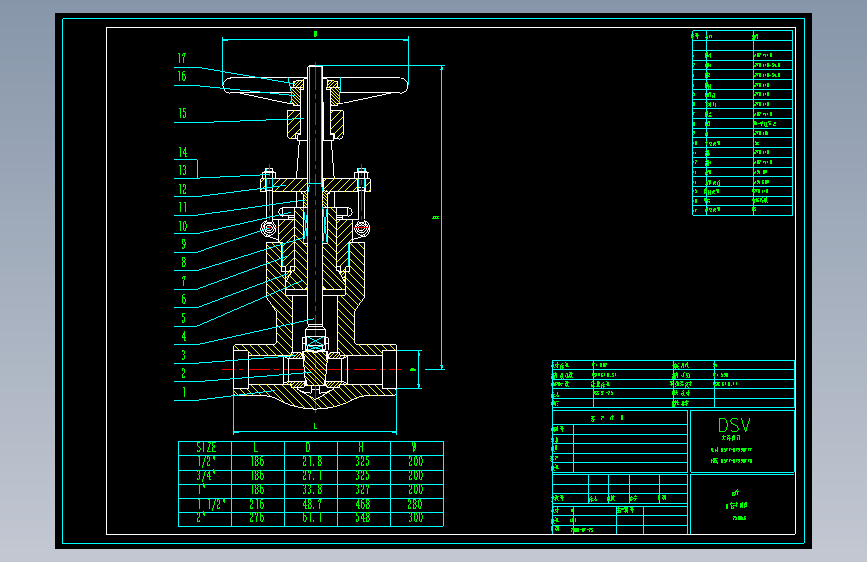Click the "SIZE" header in the dimension table

coord(206,447)
